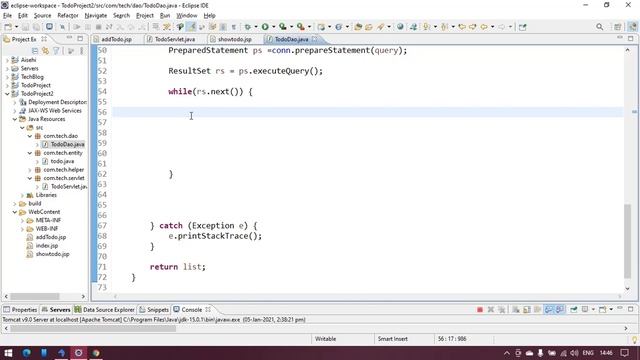Open the Windows Start menu
640x360 pixels.
[8, 353]
